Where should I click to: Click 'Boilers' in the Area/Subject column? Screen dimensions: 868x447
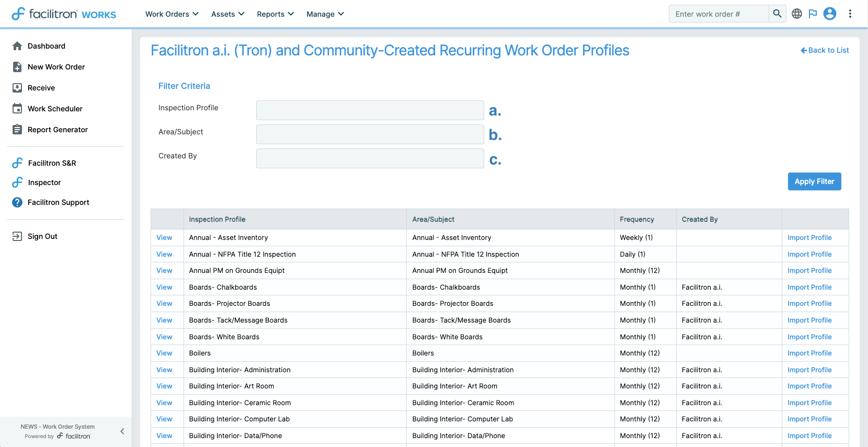pos(423,353)
